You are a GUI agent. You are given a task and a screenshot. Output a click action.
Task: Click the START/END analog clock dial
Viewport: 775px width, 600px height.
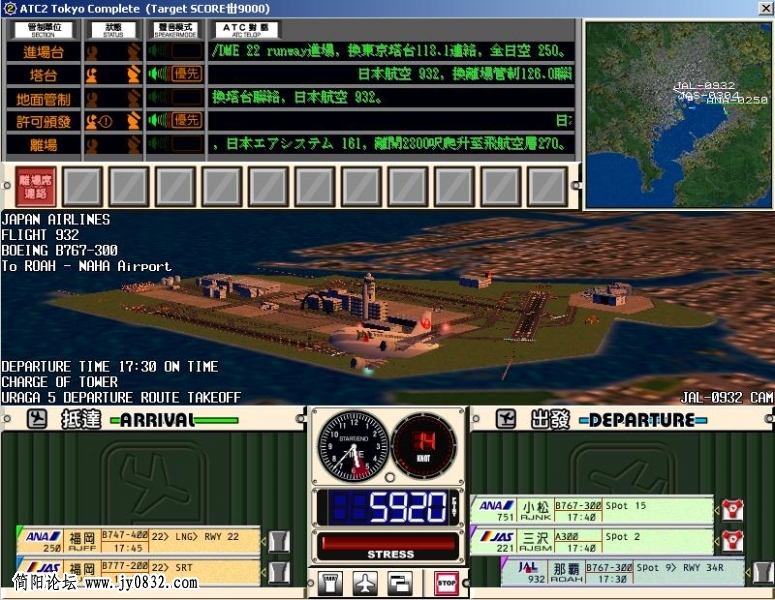(x=353, y=446)
